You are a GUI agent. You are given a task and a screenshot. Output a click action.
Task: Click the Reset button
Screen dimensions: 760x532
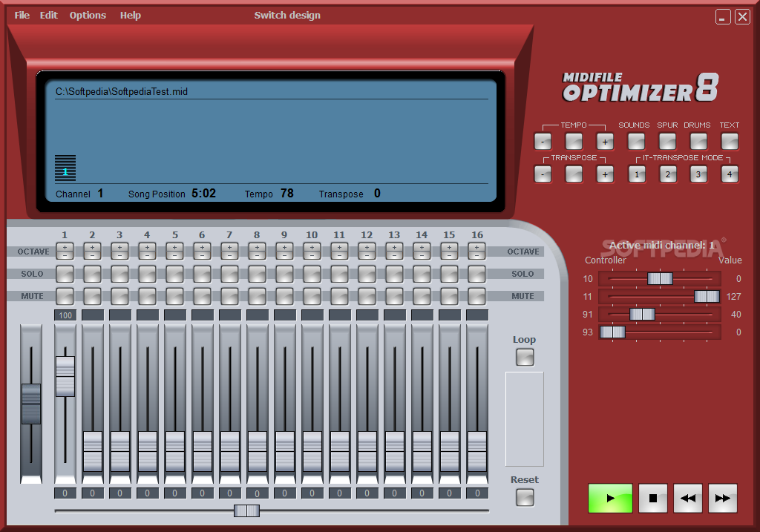(x=525, y=498)
